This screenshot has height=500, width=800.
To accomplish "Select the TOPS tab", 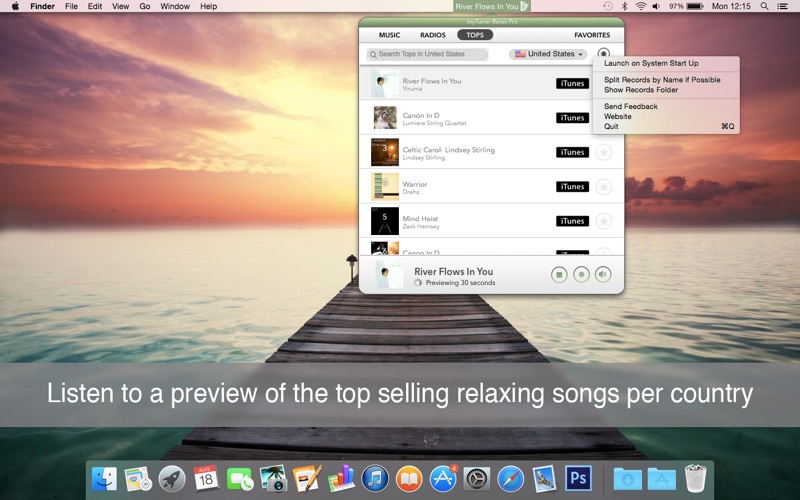I will (x=475, y=35).
